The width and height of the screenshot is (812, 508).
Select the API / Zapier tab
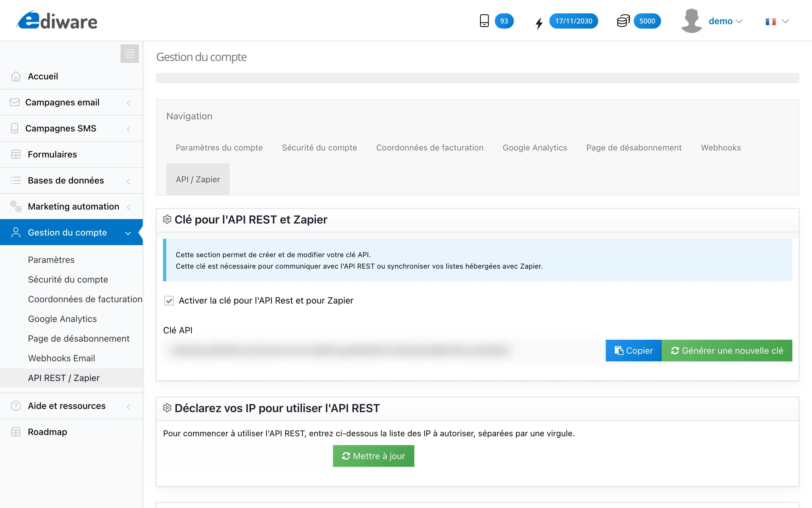click(198, 179)
